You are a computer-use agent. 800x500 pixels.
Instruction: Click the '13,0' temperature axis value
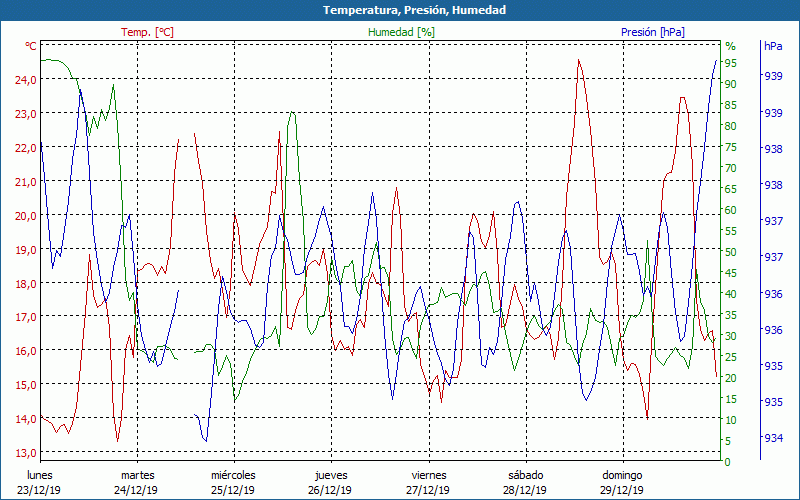click(x=26, y=453)
